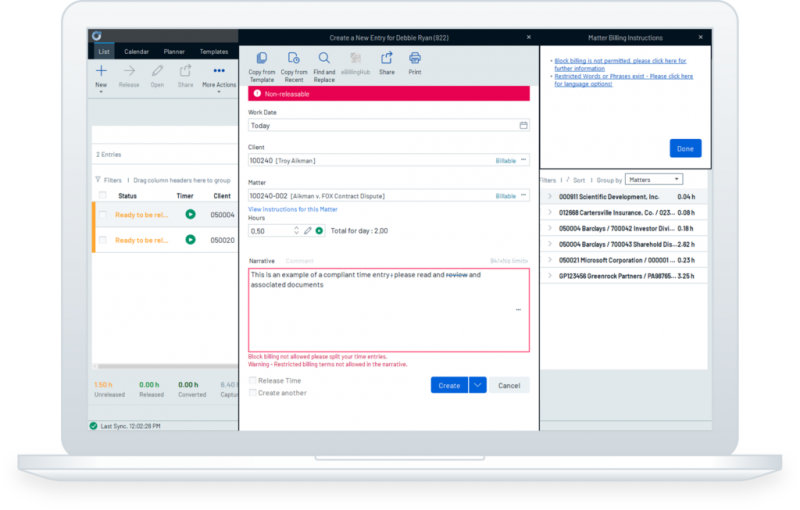This screenshot has width=800, height=510.
Task: Click the pencil icon beside Hours field
Action: click(x=308, y=231)
